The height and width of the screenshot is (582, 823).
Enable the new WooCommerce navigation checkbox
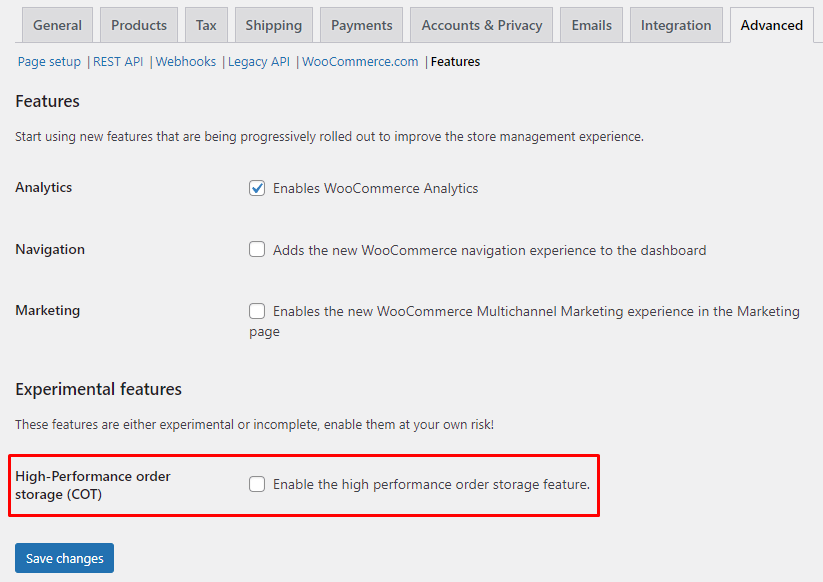[x=257, y=250]
